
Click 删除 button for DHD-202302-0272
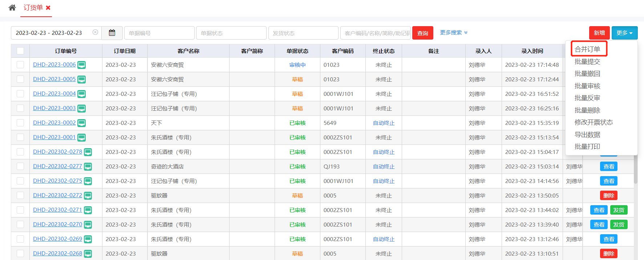(609, 196)
